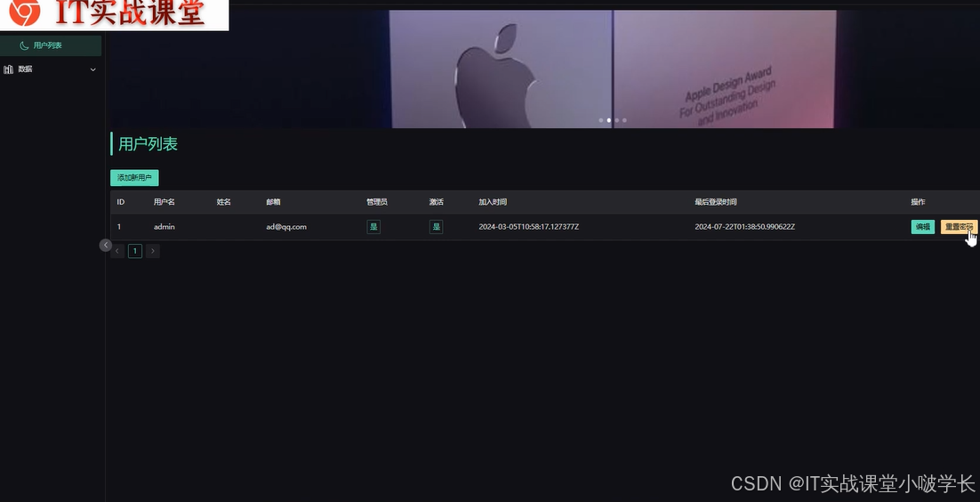The image size is (980, 502).
Task: Click the 是 tag under 激活
Action: tap(437, 227)
